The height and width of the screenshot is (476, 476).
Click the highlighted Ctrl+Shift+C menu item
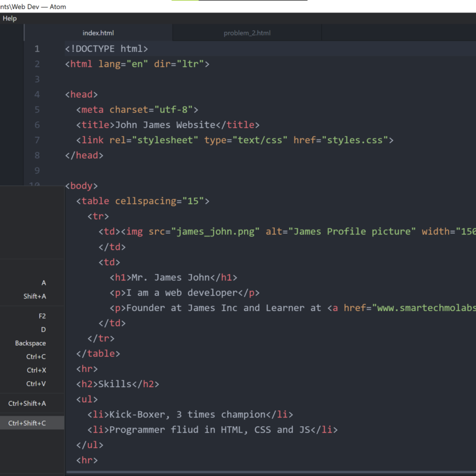32,423
